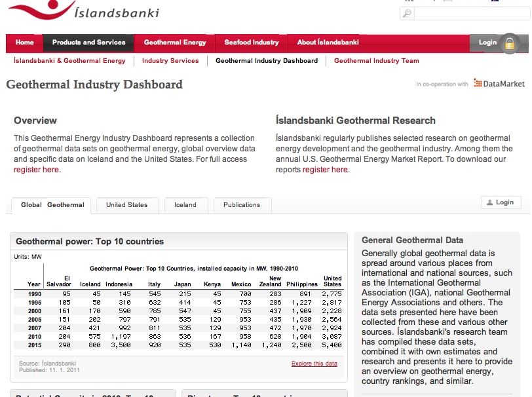
Task: Open the DataMarket logo link
Action: pyautogui.click(x=499, y=84)
